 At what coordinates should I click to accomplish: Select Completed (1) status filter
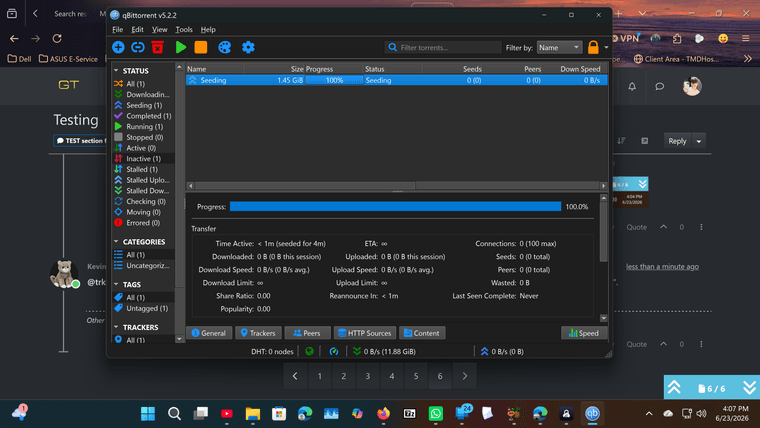coord(143,116)
